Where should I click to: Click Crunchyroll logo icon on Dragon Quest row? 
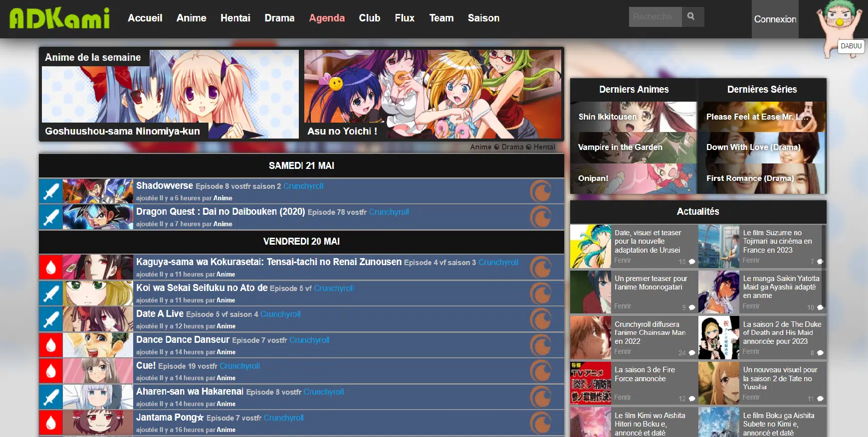tap(541, 217)
